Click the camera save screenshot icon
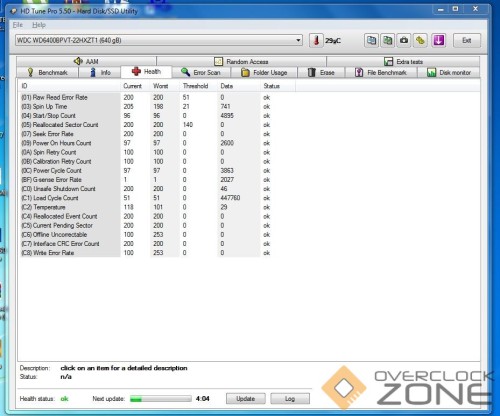Image resolution: width=500 pixels, height=416 pixels. point(404,41)
